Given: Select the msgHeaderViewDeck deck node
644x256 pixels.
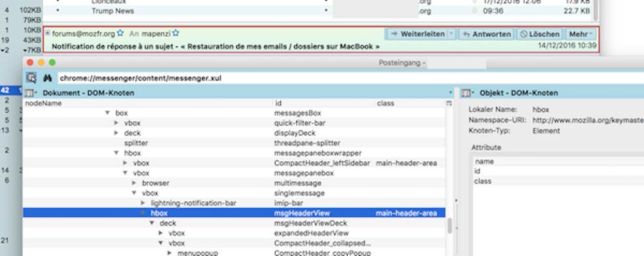Looking at the screenshot, I should [x=234, y=223].
